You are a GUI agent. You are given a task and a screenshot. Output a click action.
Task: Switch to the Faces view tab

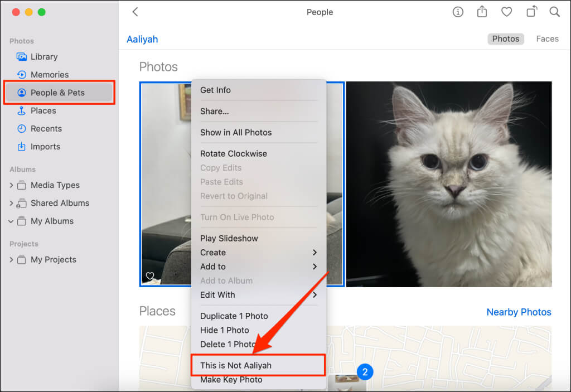pyautogui.click(x=547, y=39)
